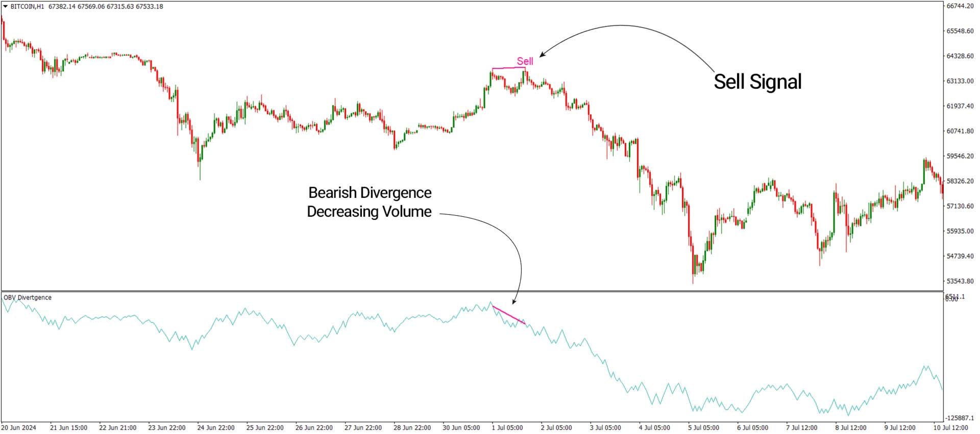Click the triangle arrow beside BITCOIN,H1
Viewport: 980px width, 434px height.
[x=6, y=7]
